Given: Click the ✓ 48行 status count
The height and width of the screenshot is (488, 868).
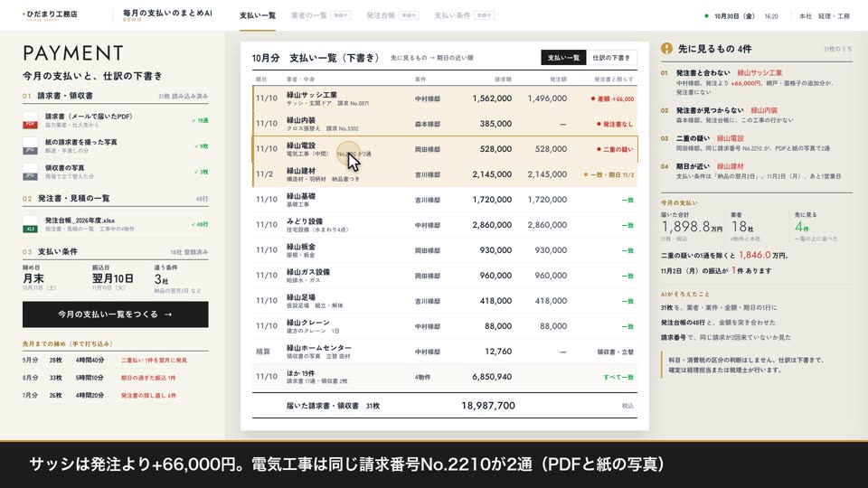Looking at the screenshot, I should pos(200,224).
